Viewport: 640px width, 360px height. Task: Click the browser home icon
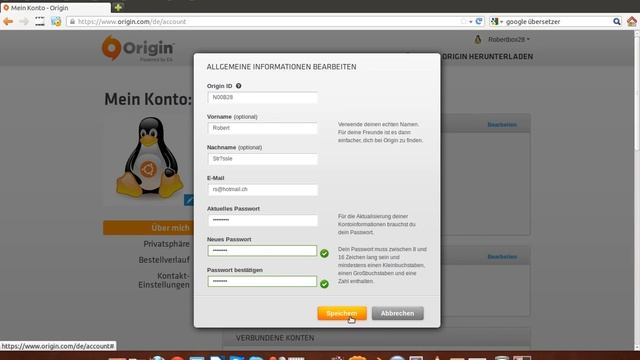632,21
